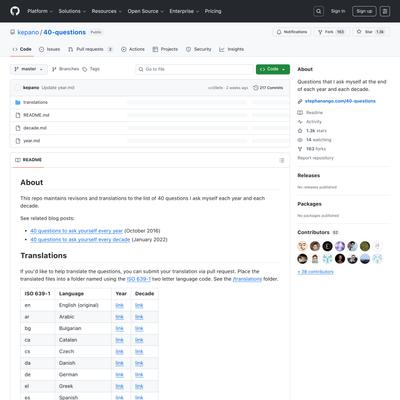Open the header menu icon next to Sign up

point(385,11)
